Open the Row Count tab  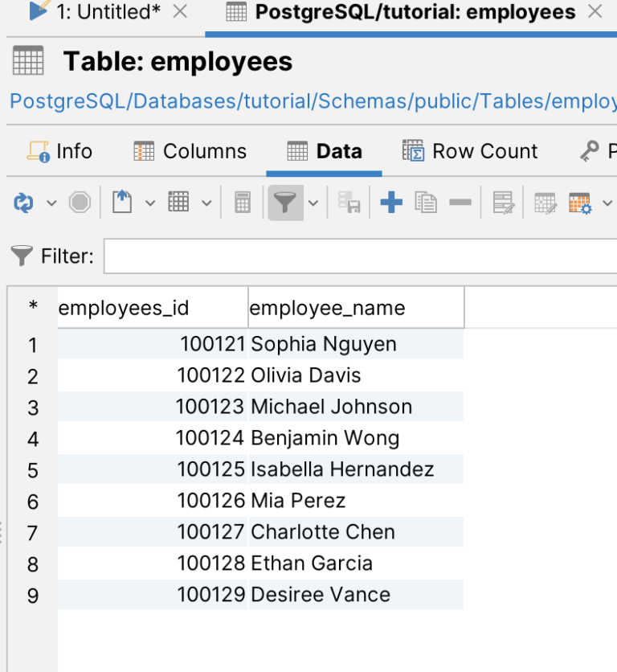coord(470,151)
